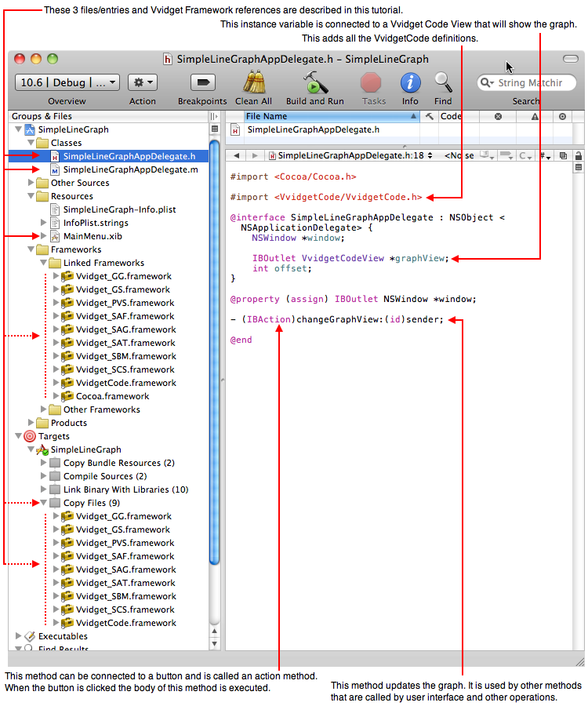Select Vvidget_SBM.framework under Linked Frameworks
This screenshot has width=588, height=706.
(x=126, y=356)
